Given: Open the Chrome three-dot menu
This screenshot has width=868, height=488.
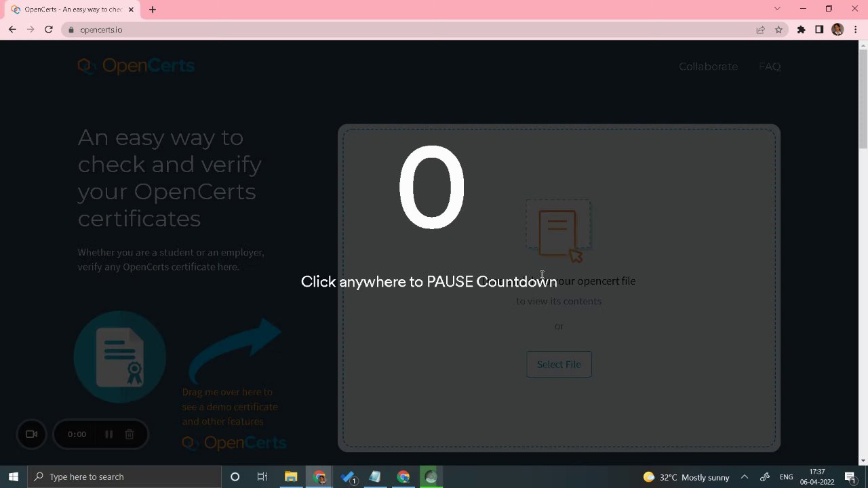Looking at the screenshot, I should tap(857, 30).
